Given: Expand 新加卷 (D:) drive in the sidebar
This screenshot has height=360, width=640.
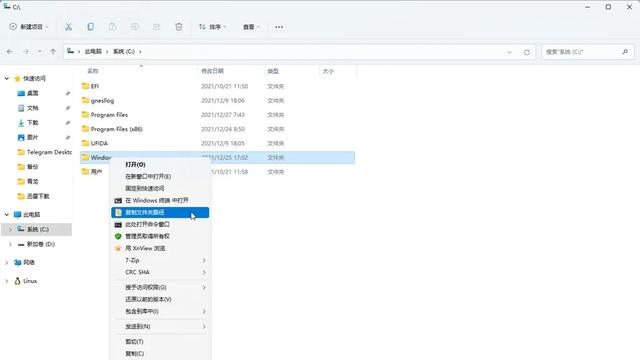Looking at the screenshot, I should pos(10,244).
